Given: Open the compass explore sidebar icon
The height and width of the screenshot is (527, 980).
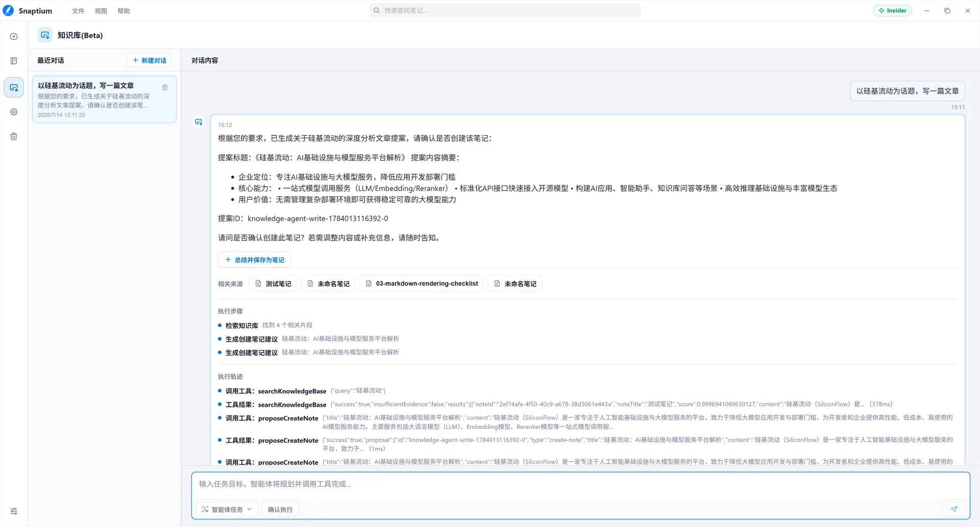Looking at the screenshot, I should 14,37.
